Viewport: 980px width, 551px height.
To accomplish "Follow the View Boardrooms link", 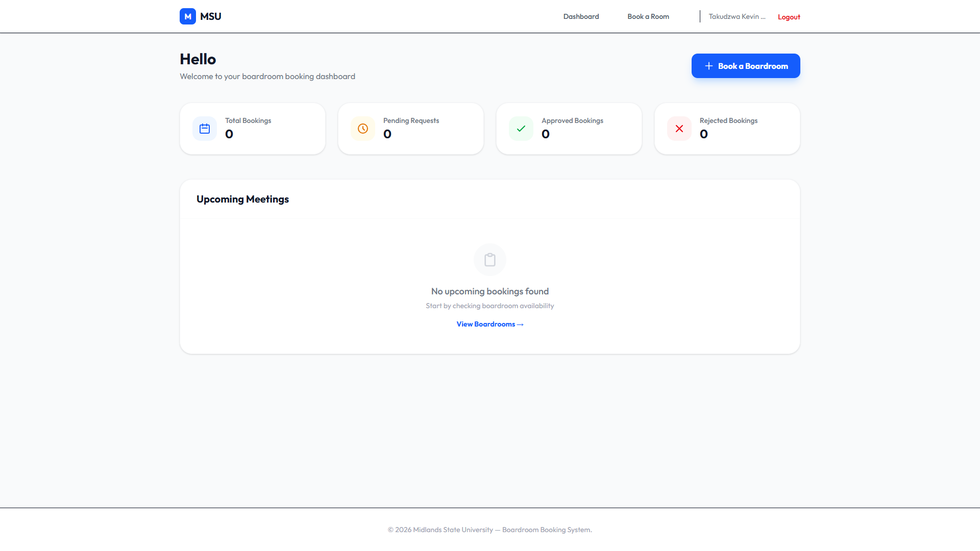I will pos(490,324).
